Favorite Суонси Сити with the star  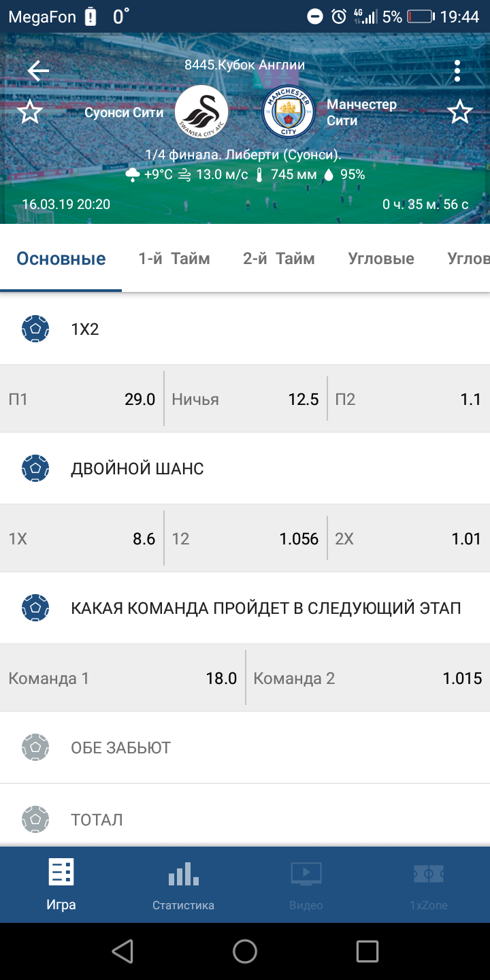[x=30, y=112]
